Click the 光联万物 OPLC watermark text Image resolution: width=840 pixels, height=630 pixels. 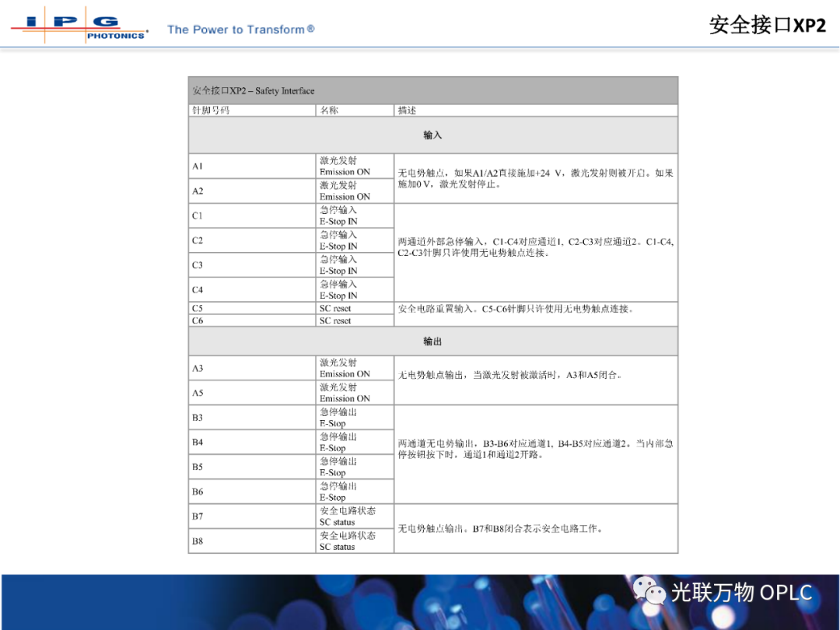click(x=741, y=593)
